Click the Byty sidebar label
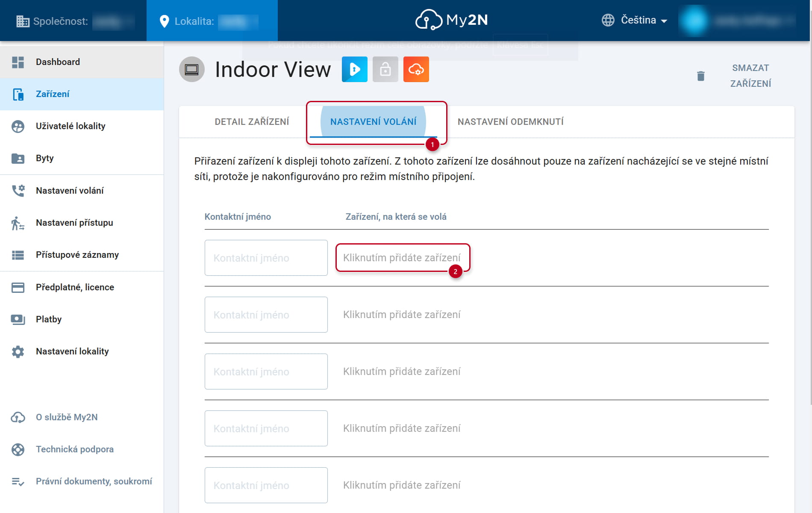Screen dimensions: 812x513 point(45,158)
